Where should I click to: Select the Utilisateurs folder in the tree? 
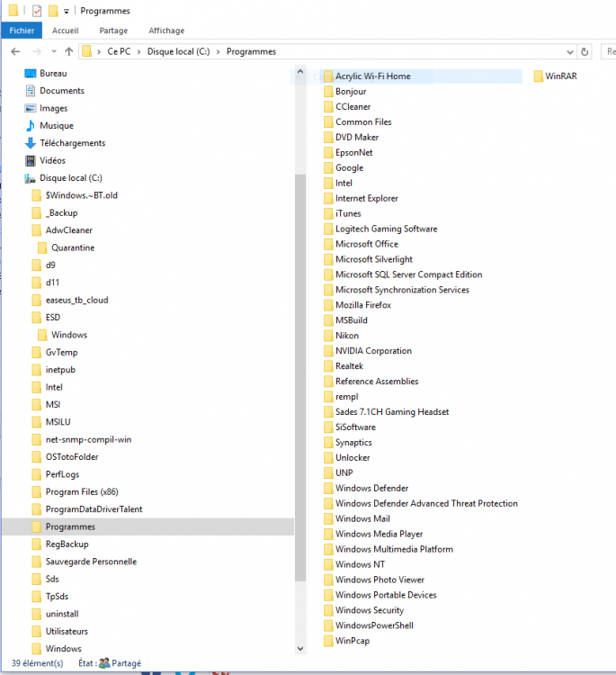(x=67, y=632)
